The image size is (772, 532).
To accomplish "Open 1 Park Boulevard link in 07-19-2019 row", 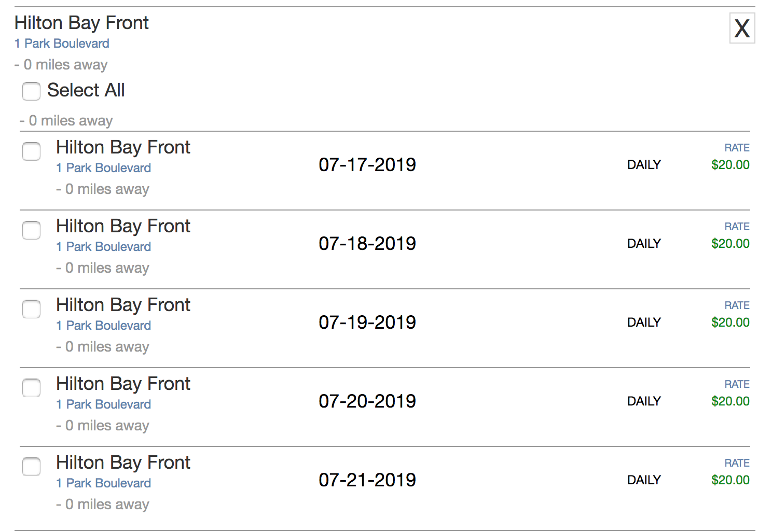I will [x=103, y=326].
